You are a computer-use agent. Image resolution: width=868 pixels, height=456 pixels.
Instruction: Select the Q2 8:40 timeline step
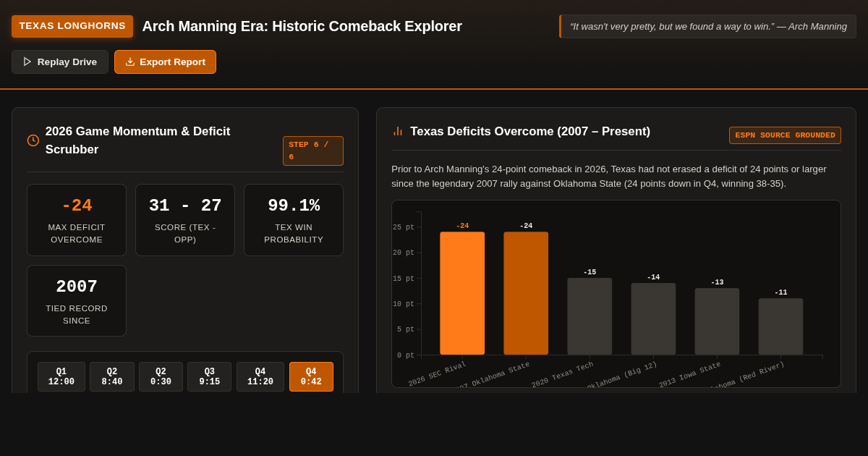112,377
